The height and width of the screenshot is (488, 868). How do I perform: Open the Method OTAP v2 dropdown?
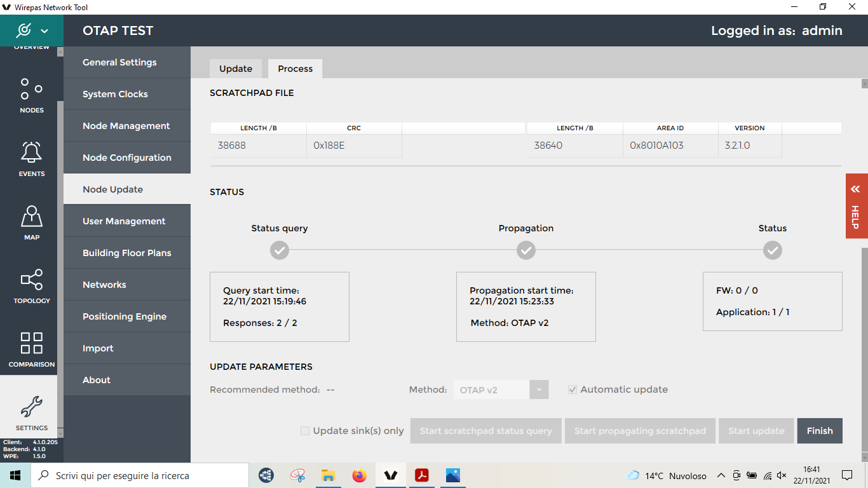[x=501, y=390]
